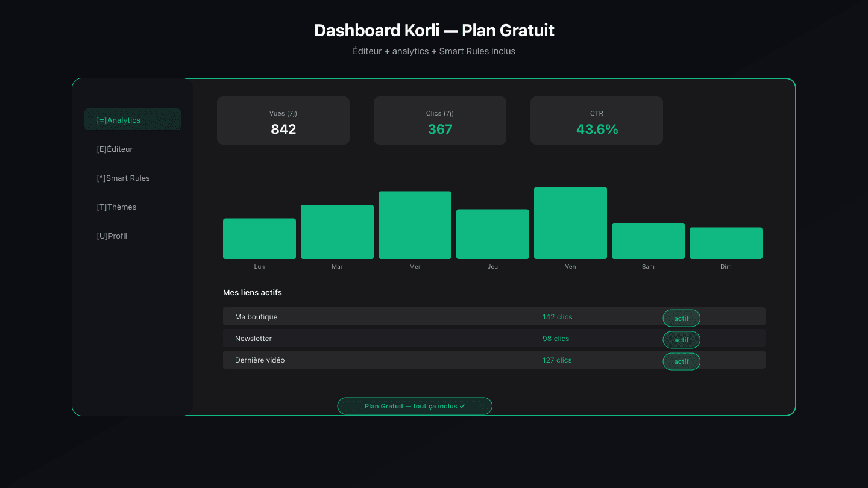Click the subtitle 'Éditeur + analytics + Smart Rules inclus'
868x488 pixels.
(x=434, y=51)
